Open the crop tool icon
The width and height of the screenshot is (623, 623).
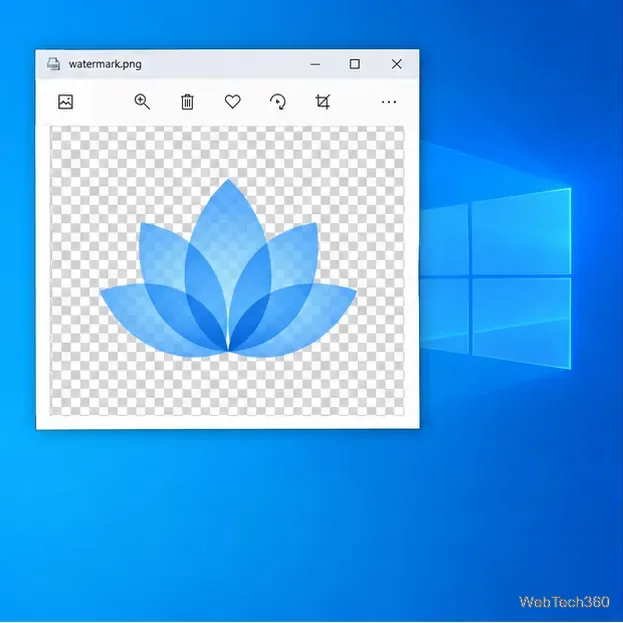(x=323, y=102)
